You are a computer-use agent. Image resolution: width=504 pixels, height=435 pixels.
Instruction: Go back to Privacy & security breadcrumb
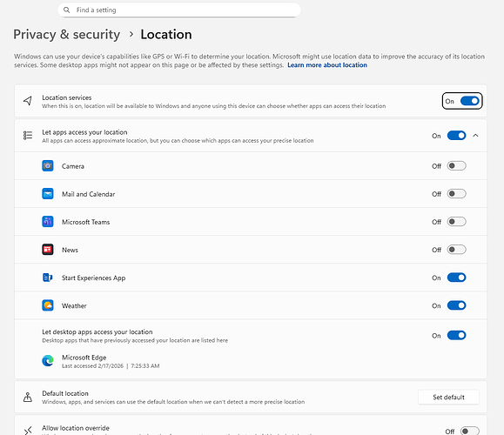pos(66,35)
